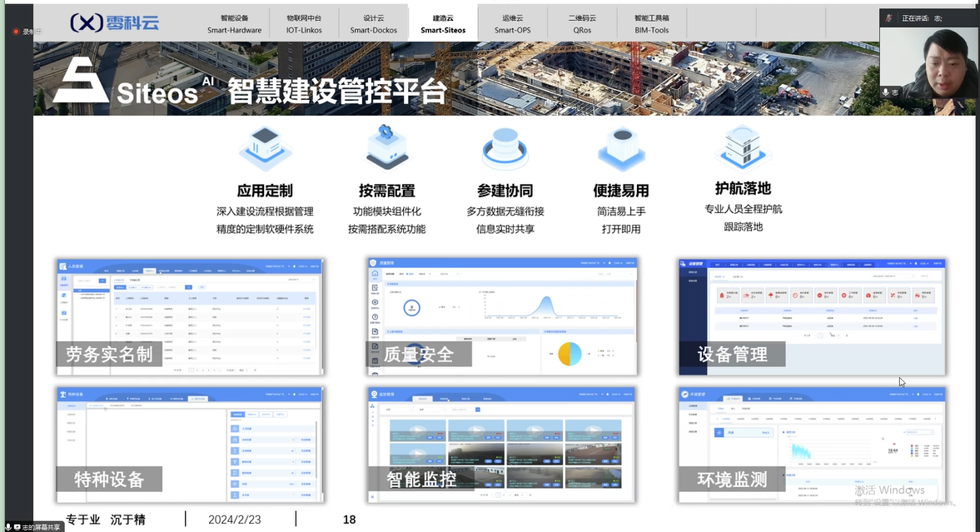The image size is (980, 532).
Task: Open the 质量安全 screenshot thumbnail
Action: point(502,317)
